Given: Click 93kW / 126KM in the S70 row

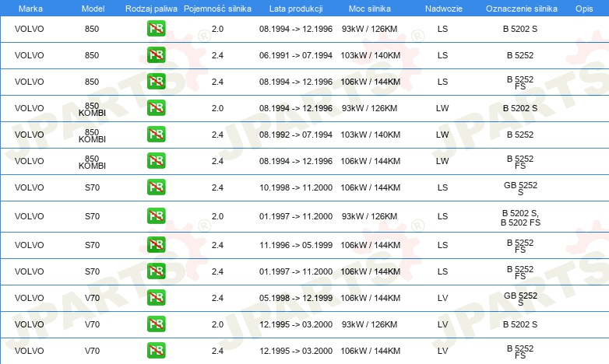Looking at the screenshot, I should tap(369, 216).
